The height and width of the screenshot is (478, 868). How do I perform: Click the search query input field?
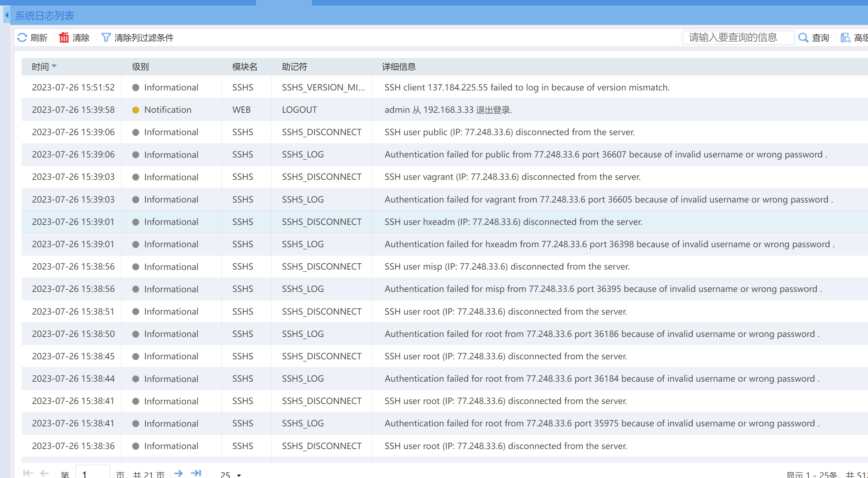point(738,37)
